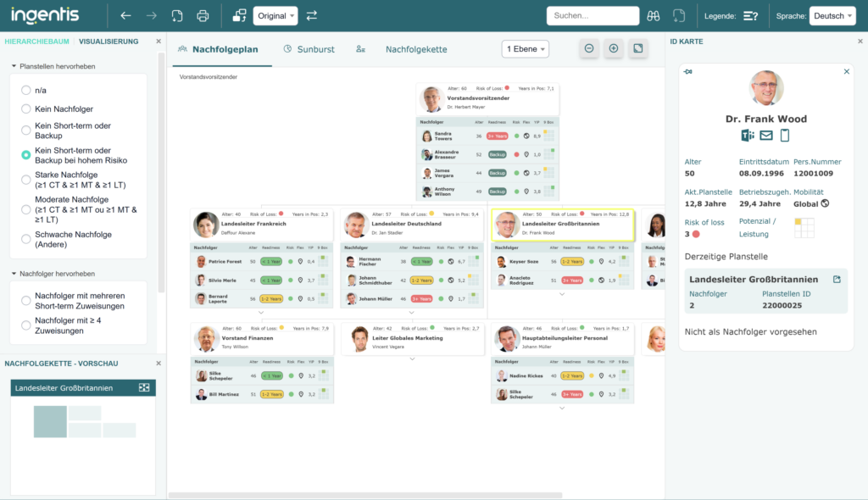Viewport: 868px width, 500px height.
Task: Click the horizontal scrollbar under the chart
Action: tap(365, 495)
